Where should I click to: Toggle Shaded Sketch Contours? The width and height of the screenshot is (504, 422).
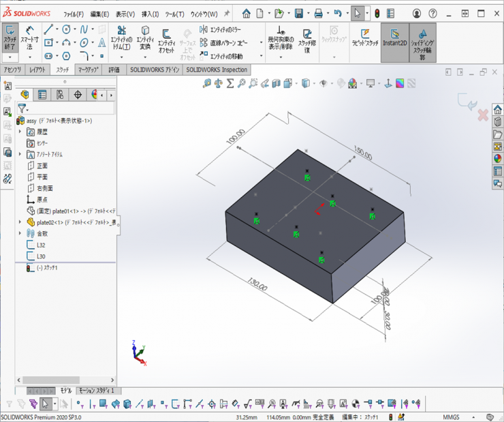pos(422,42)
